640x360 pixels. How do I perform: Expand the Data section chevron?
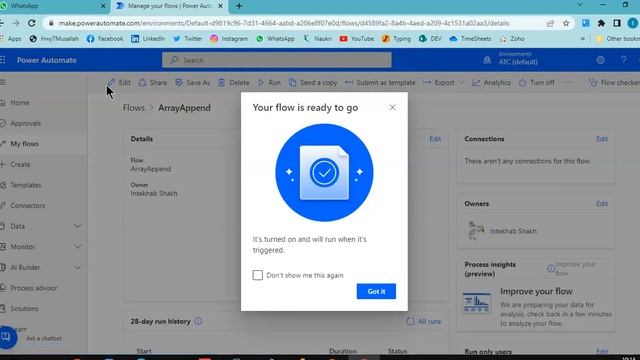coord(77,226)
